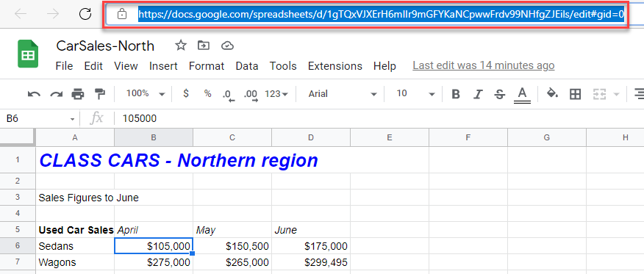
Task: Open the Insert menu
Action: [163, 66]
